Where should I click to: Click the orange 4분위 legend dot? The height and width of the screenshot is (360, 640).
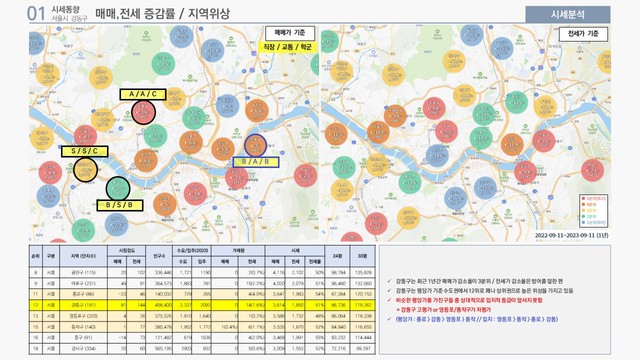(x=584, y=204)
